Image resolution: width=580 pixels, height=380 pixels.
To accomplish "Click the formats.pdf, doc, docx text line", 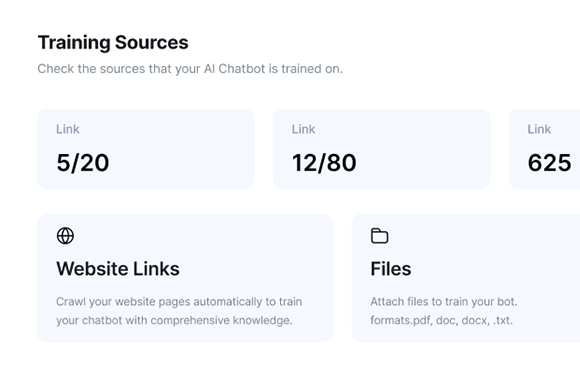I will (x=442, y=320).
